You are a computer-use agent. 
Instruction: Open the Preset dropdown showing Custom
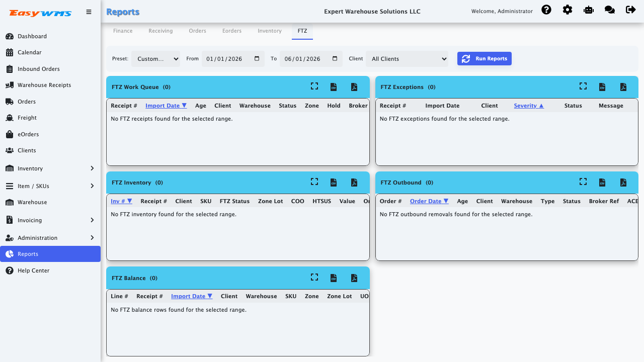(x=156, y=59)
